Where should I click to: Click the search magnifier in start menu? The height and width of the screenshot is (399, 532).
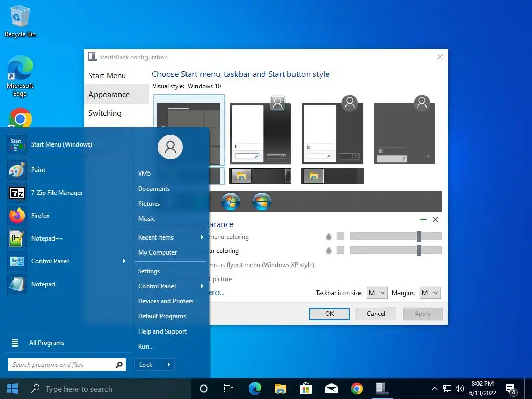[119, 365]
